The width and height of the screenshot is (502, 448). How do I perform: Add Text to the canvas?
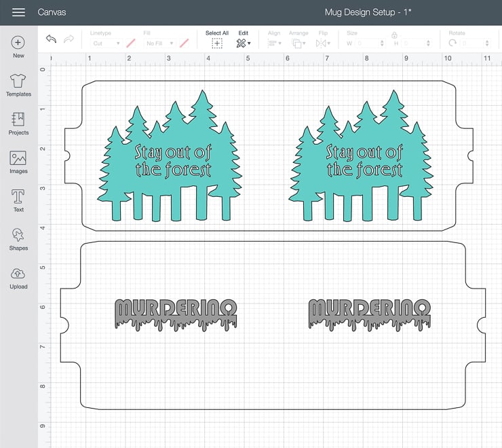tap(18, 201)
